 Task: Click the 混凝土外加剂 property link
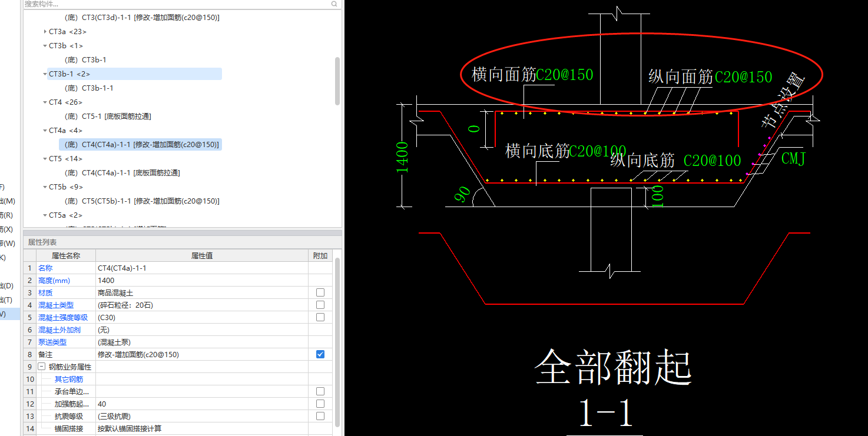59,330
